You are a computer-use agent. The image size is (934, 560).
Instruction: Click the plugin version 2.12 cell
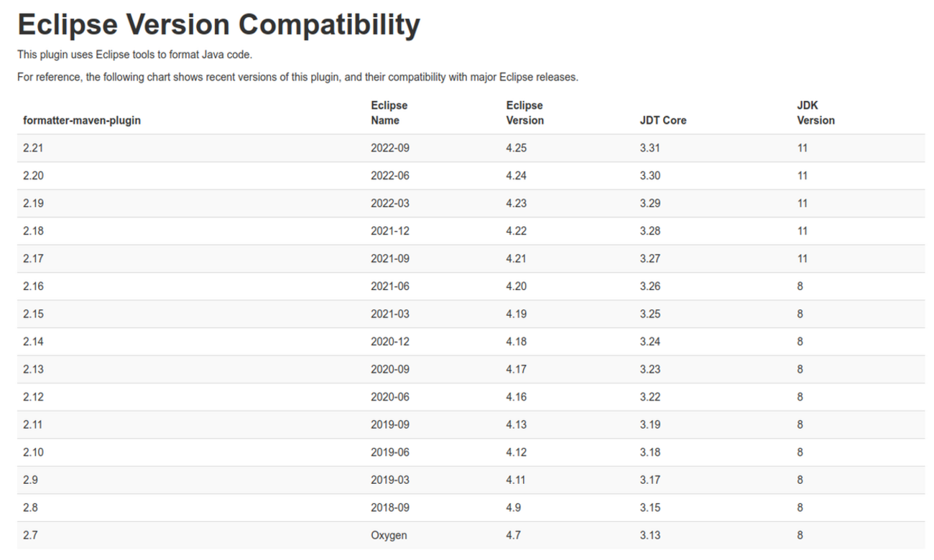(x=33, y=397)
